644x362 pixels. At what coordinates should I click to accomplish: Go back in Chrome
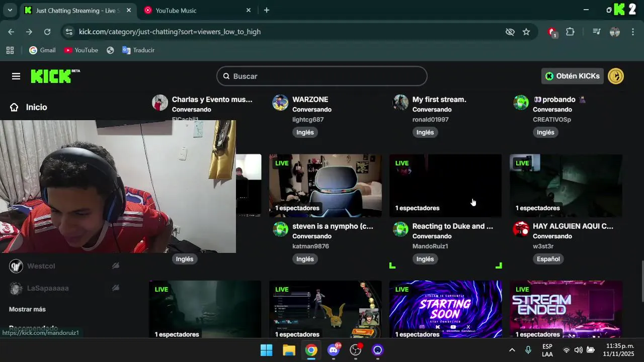(x=11, y=32)
